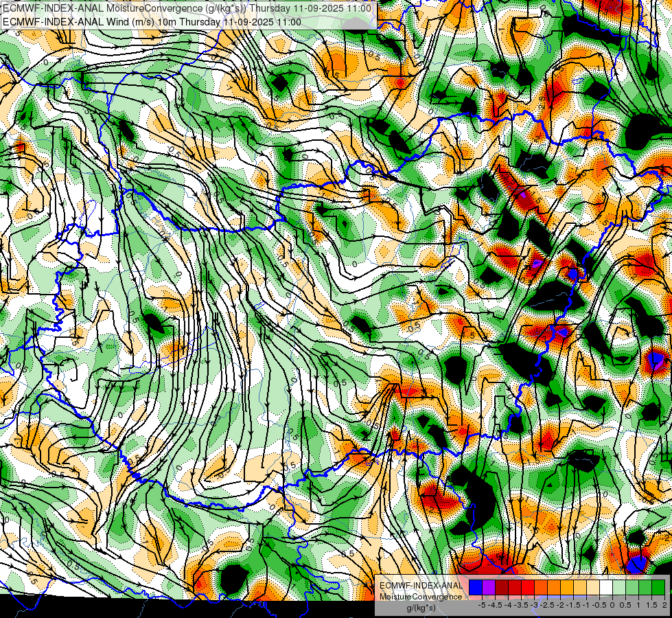This screenshot has width=672, height=618.
Task: Click the palest green legend swatch
Action: [619, 587]
